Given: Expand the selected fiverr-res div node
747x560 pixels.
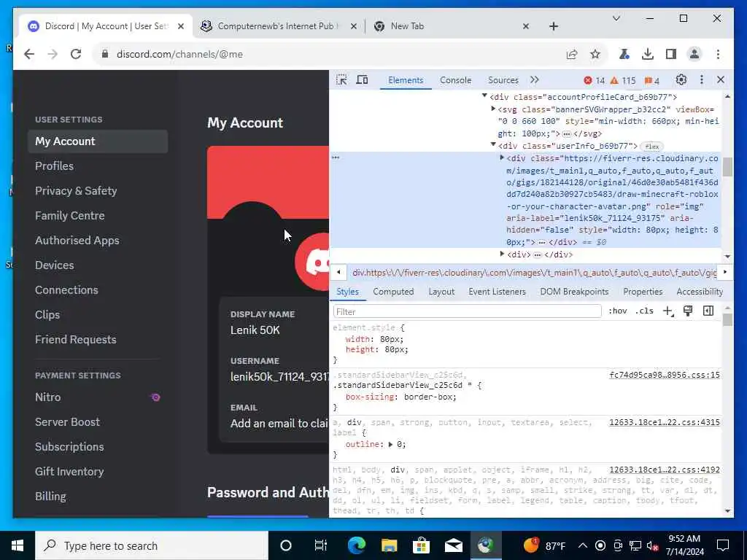Looking at the screenshot, I should (x=502, y=157).
